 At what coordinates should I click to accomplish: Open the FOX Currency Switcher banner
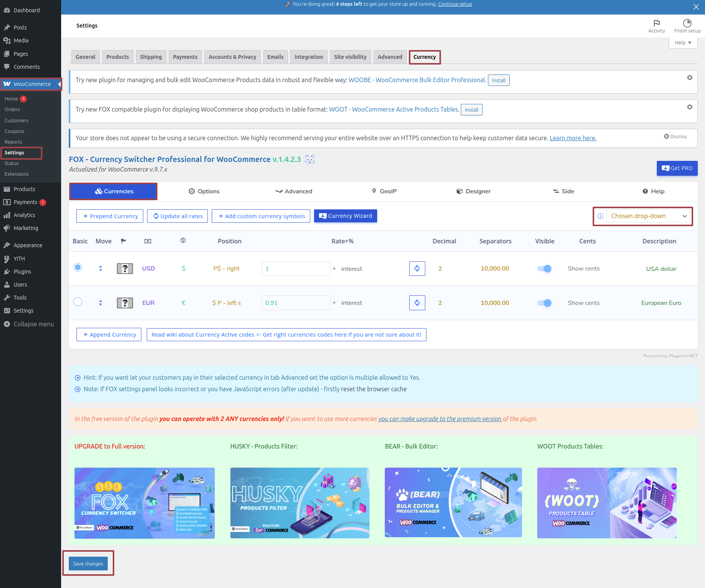[x=144, y=503]
